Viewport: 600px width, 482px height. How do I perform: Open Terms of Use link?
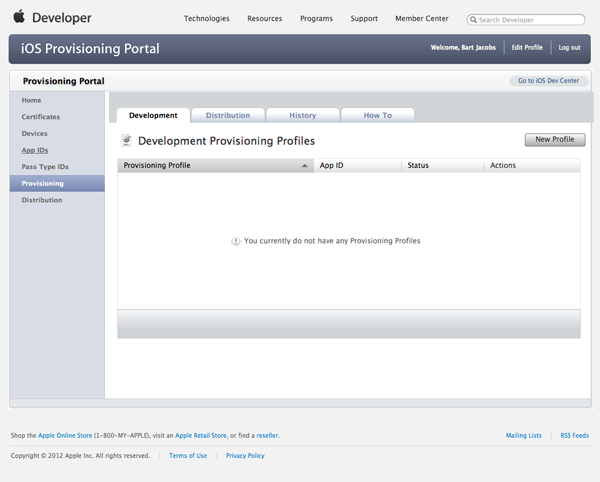click(188, 456)
